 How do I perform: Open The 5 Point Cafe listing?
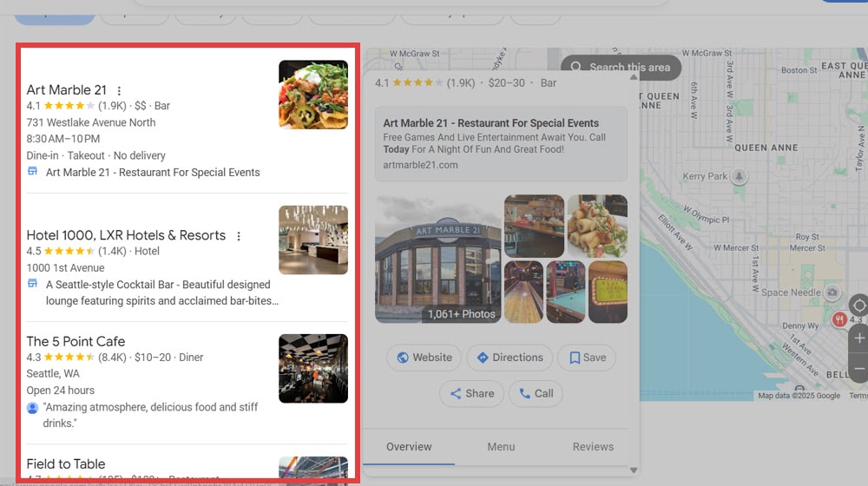pos(76,342)
